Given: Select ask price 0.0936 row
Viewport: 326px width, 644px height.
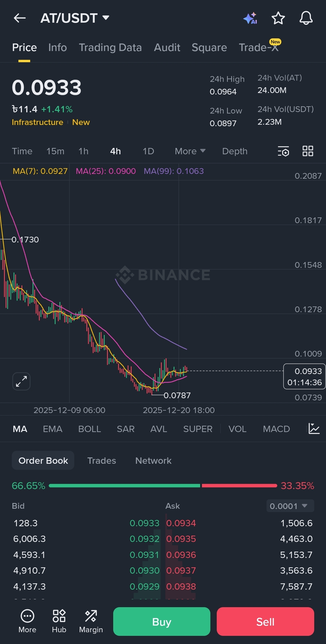Looking at the screenshot, I should [181, 555].
